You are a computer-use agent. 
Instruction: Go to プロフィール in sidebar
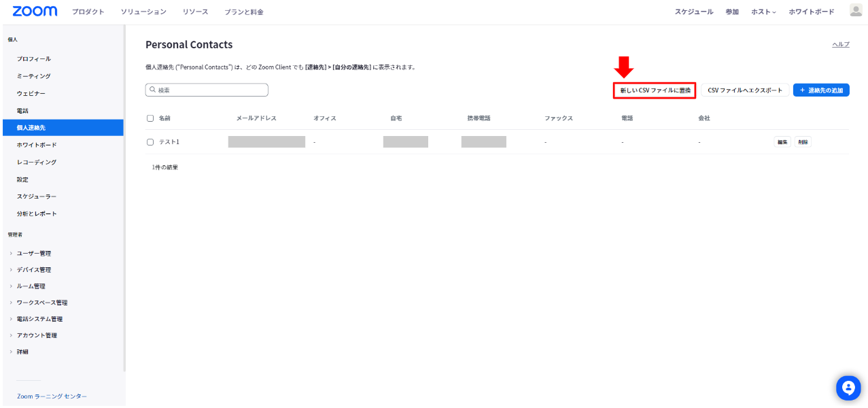pos(34,59)
